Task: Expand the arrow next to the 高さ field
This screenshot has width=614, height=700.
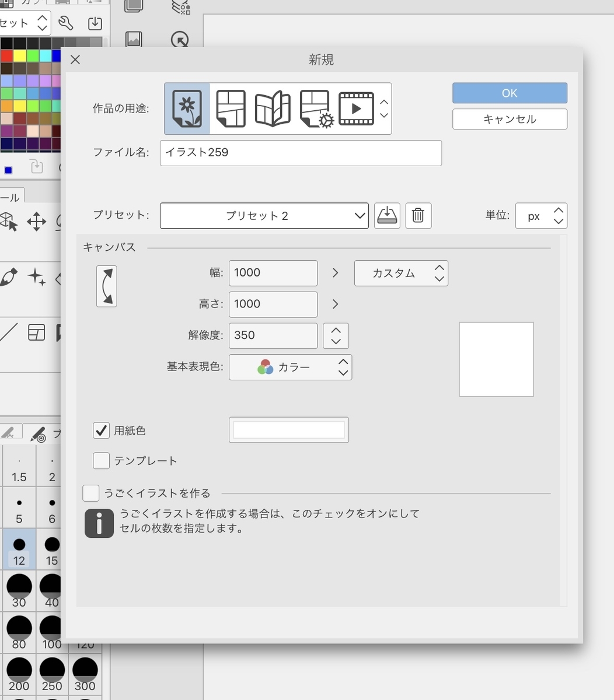Action: click(x=335, y=304)
